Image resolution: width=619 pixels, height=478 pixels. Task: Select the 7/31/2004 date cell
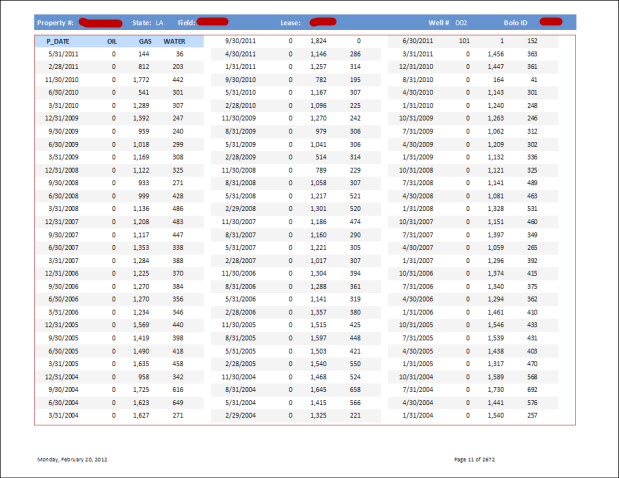click(x=418, y=390)
